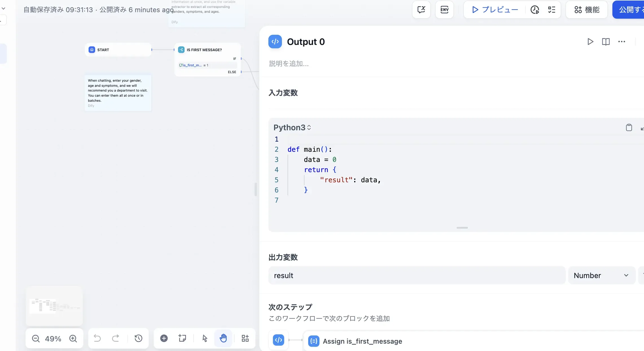Click the code editor resize handle bar
The height and width of the screenshot is (351, 644).
[462, 227]
